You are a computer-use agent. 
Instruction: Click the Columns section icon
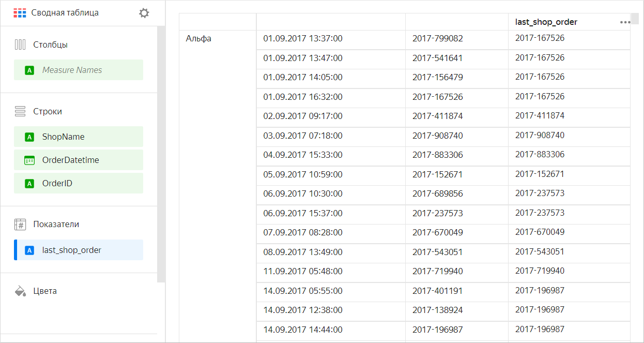pos(20,44)
